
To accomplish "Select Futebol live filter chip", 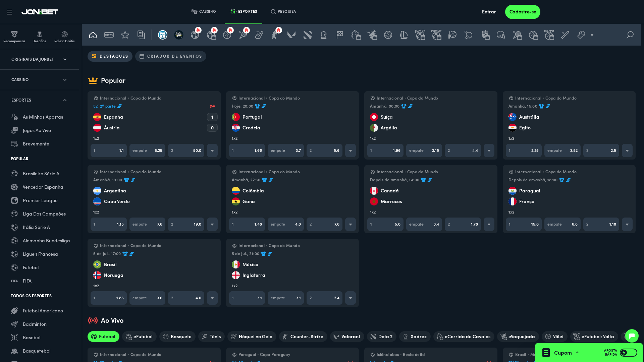I will (x=103, y=337).
